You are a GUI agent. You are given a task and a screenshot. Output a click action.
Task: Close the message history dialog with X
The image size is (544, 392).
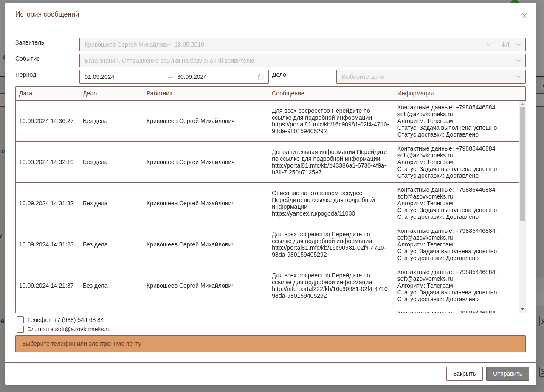(x=524, y=16)
